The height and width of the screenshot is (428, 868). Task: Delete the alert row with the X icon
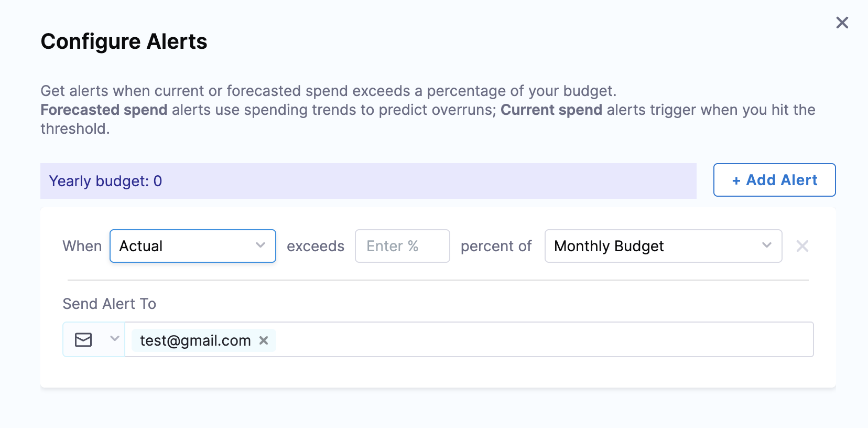tap(802, 246)
